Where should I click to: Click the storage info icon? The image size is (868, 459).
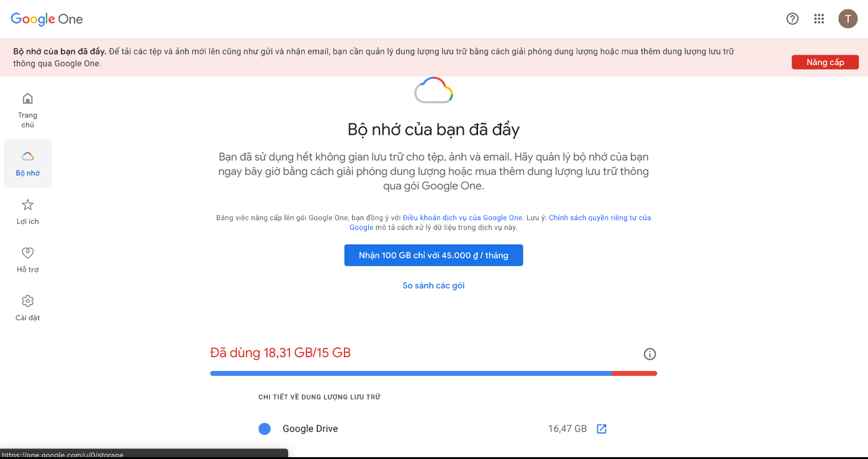click(650, 354)
